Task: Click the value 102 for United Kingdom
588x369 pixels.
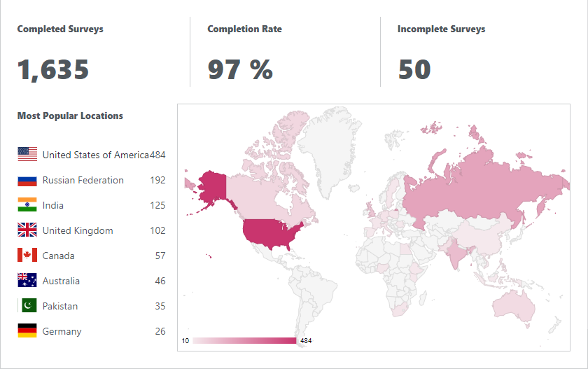Action: tap(158, 230)
